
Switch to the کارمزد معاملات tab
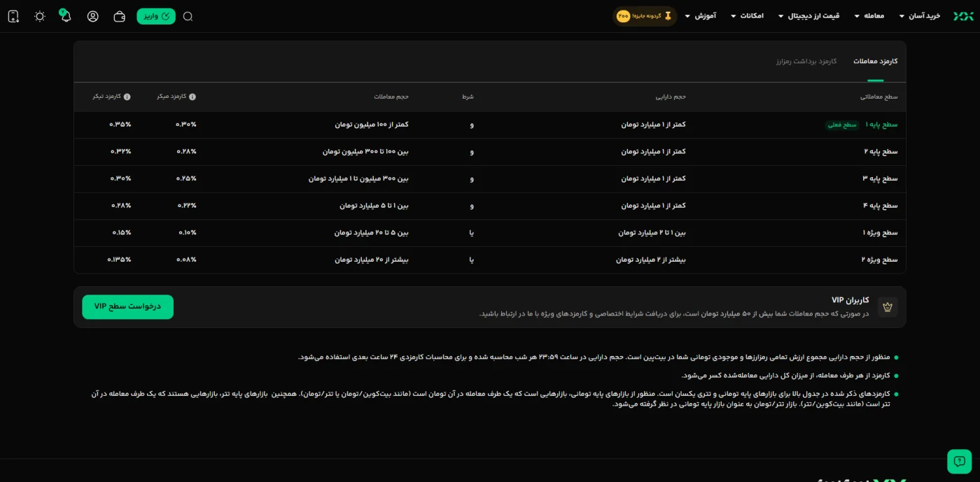[875, 62]
